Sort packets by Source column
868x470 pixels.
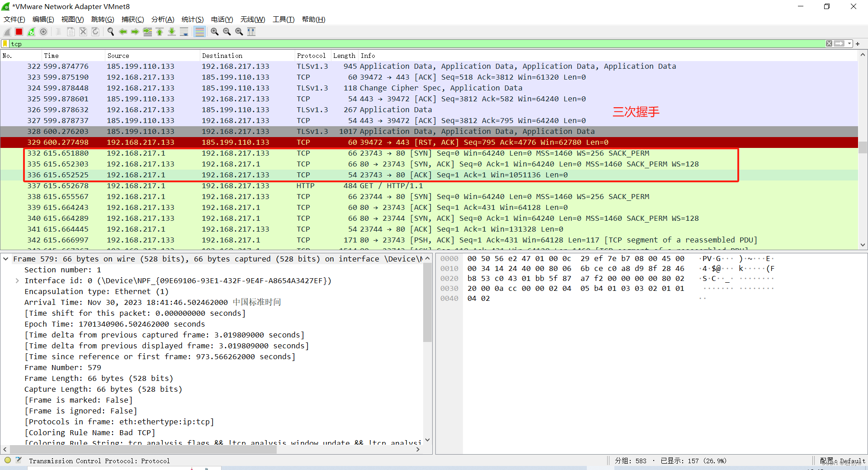pos(152,56)
